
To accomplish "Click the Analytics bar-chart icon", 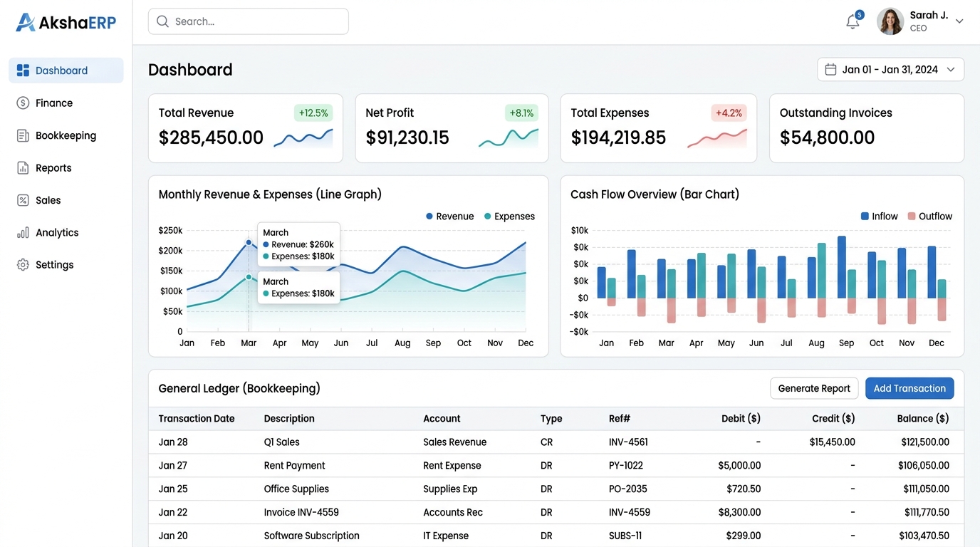I will coord(23,232).
